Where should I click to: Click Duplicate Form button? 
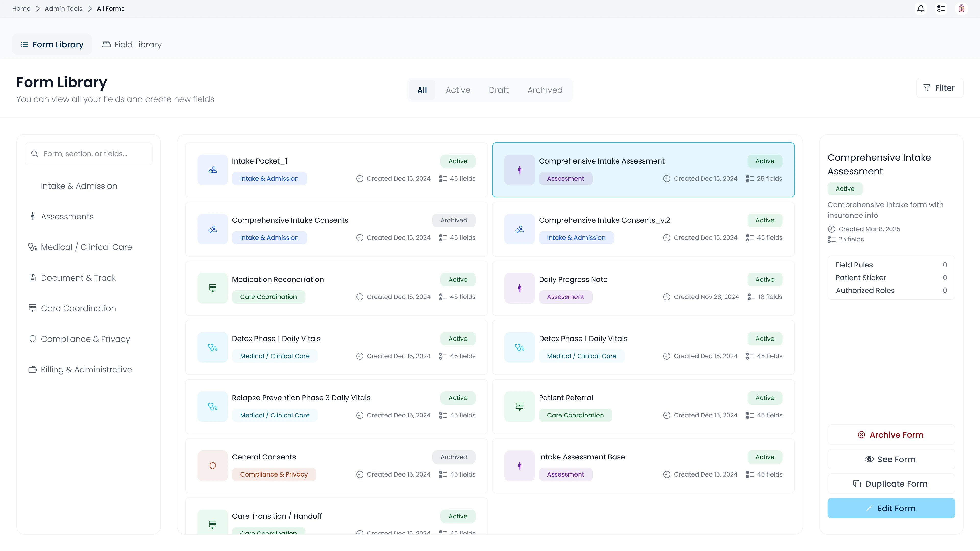891,484
